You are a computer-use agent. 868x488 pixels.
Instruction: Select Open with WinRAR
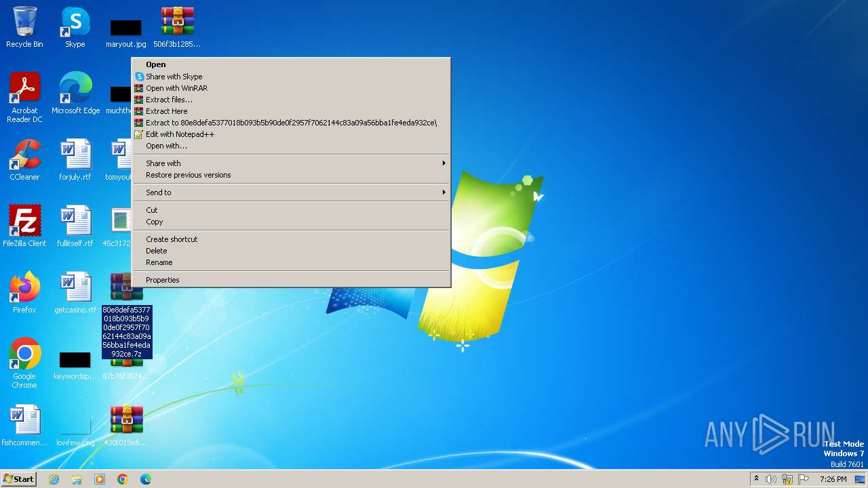coord(291,88)
